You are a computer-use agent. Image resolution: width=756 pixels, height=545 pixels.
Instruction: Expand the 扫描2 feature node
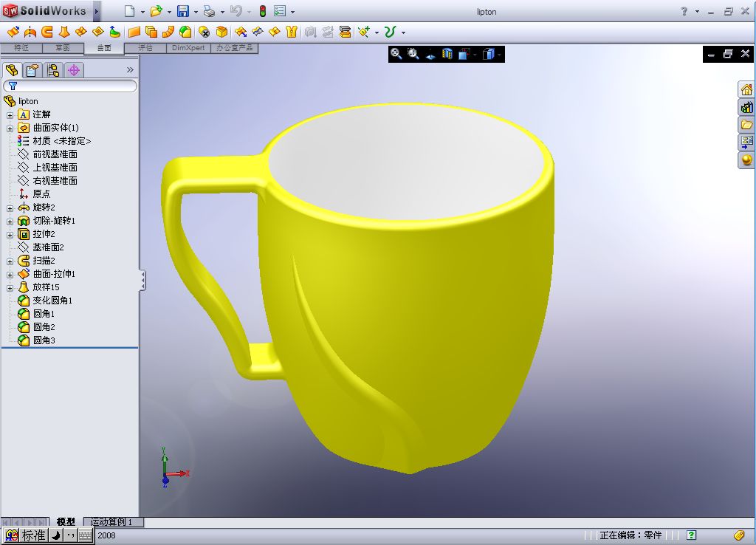point(10,261)
